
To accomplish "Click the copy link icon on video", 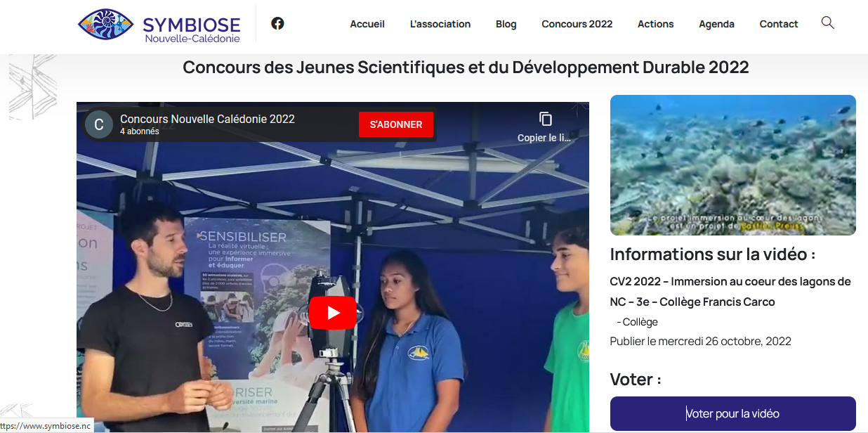I will 546,119.
